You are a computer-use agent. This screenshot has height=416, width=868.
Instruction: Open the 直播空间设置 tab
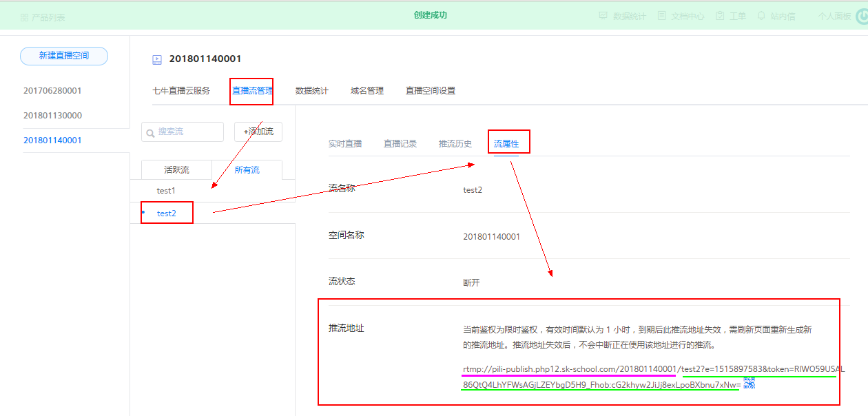click(x=431, y=91)
